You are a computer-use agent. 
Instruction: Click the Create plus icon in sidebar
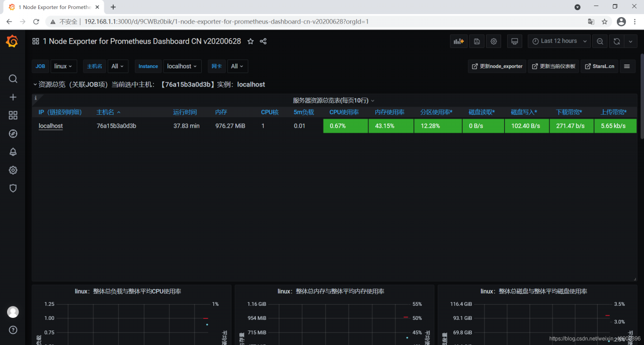(13, 97)
